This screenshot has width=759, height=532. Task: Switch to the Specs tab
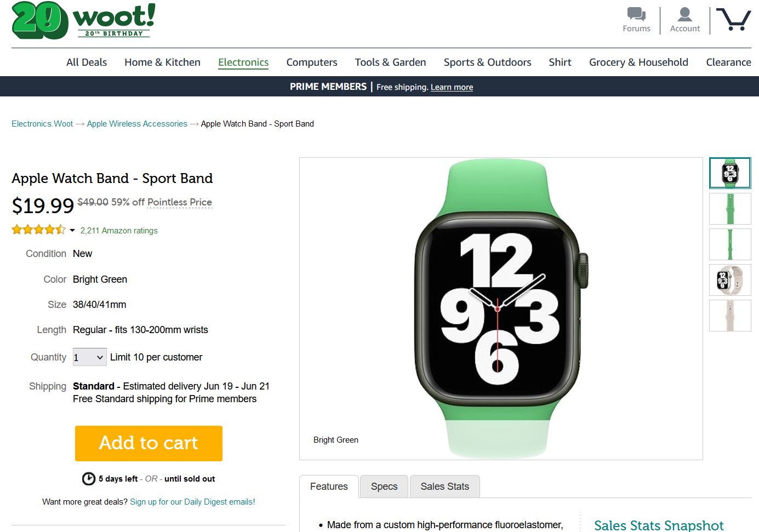(x=384, y=487)
